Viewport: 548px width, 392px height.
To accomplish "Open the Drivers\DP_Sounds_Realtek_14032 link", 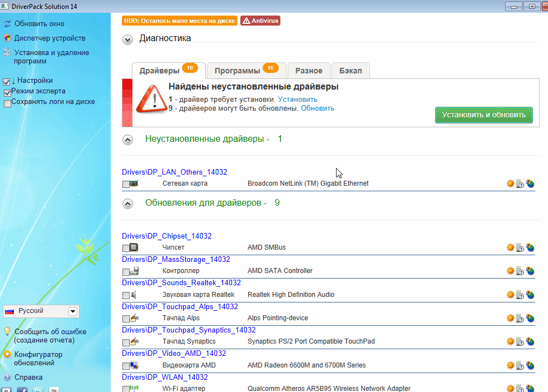I will [x=181, y=282].
